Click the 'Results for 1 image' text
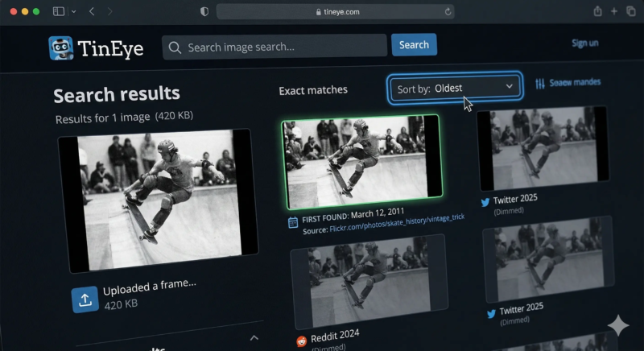The image size is (644, 351). click(103, 118)
